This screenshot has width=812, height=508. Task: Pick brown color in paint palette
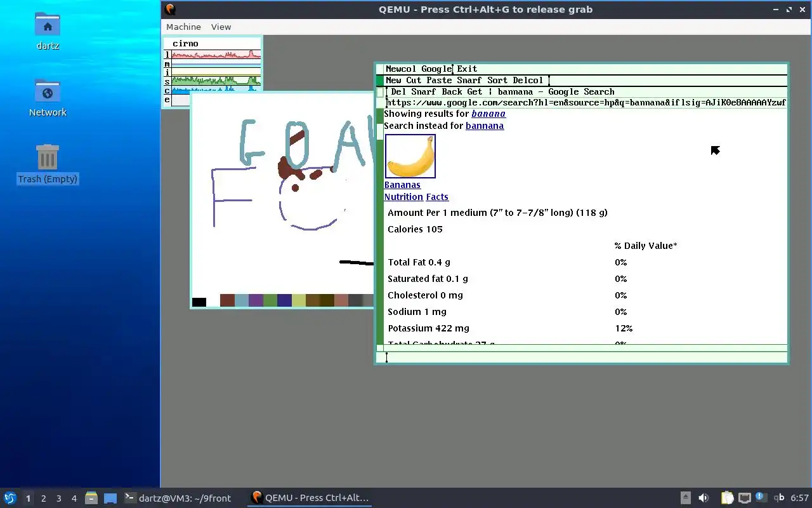pyautogui.click(x=227, y=301)
